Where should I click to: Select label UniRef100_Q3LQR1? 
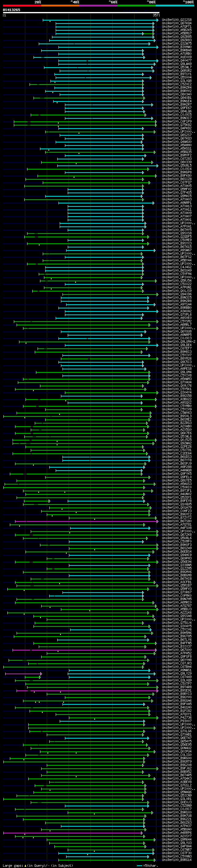click(177, 799)
